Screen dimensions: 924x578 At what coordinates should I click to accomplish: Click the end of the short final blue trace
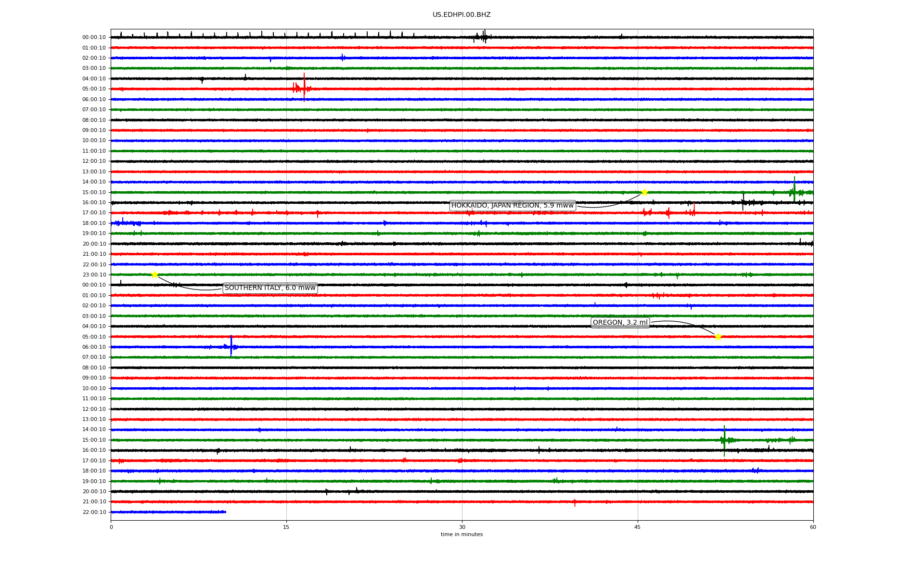(x=225, y=512)
